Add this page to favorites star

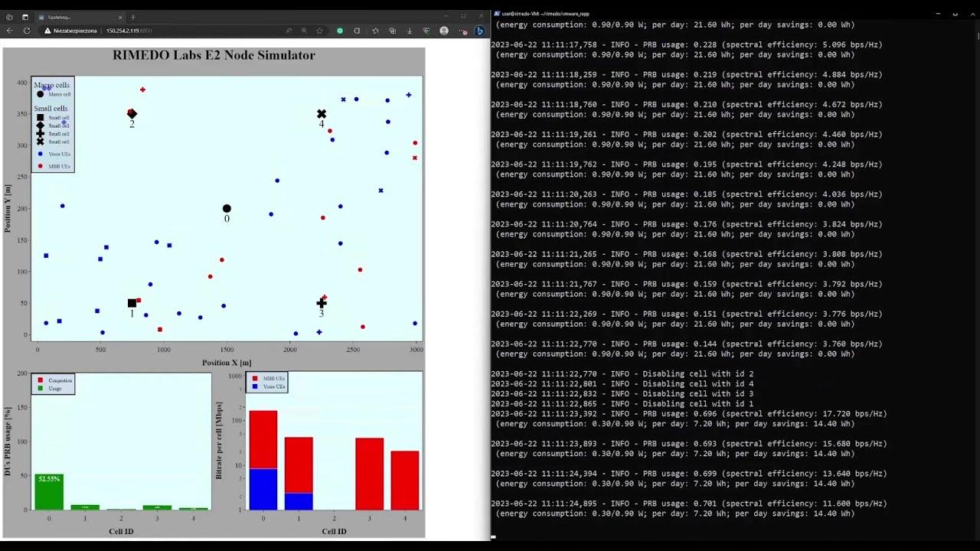tap(319, 31)
